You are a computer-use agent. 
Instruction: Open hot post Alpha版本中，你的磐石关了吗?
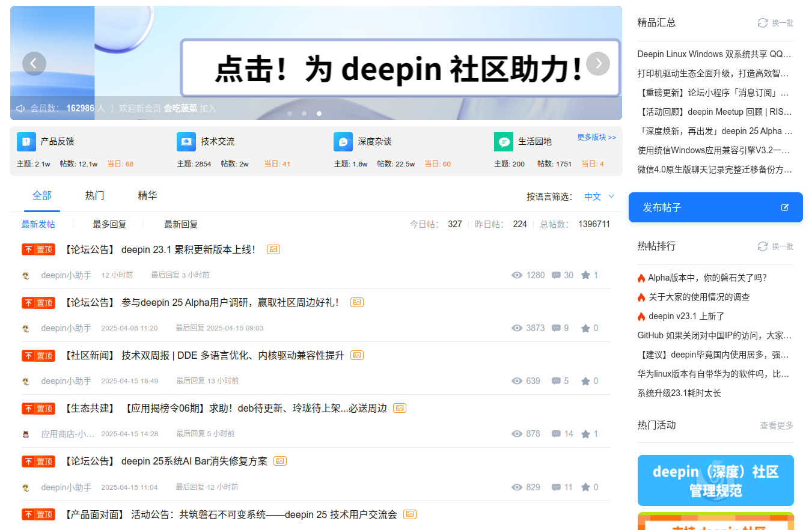(707, 278)
